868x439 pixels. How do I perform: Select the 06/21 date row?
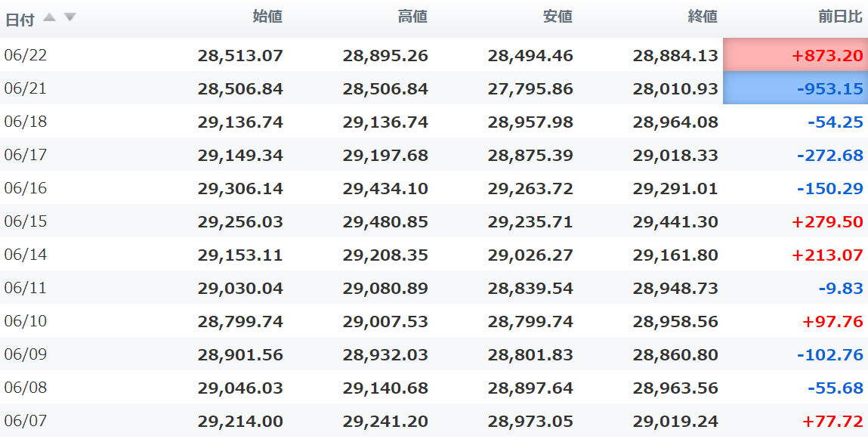click(434, 88)
